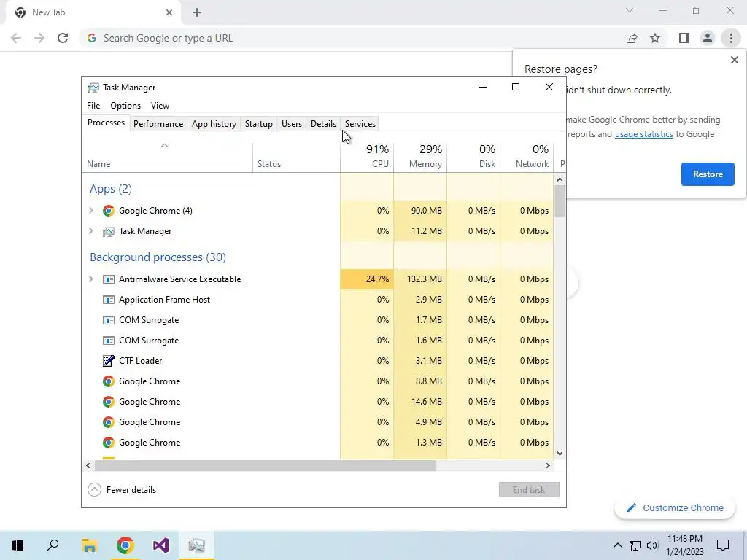Screen dimensions: 747x560
Task: Click the Google Chrome app icon in Task Manager
Action: point(109,211)
